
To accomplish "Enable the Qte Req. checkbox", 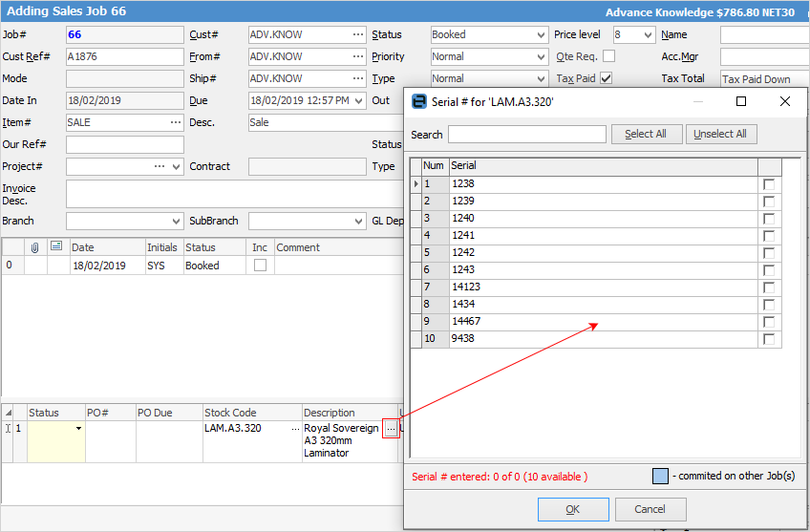I will (x=608, y=56).
